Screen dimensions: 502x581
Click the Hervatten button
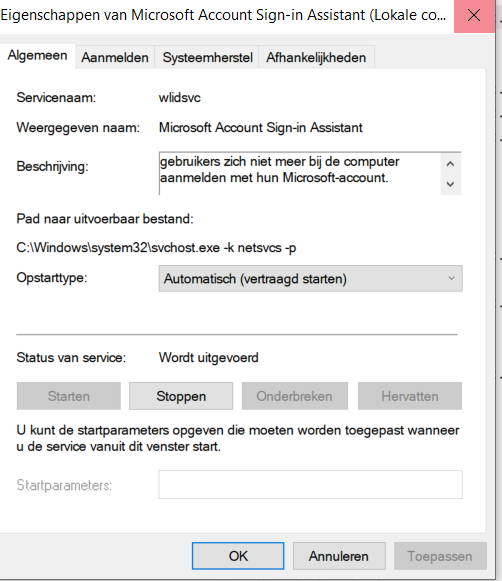(x=410, y=396)
